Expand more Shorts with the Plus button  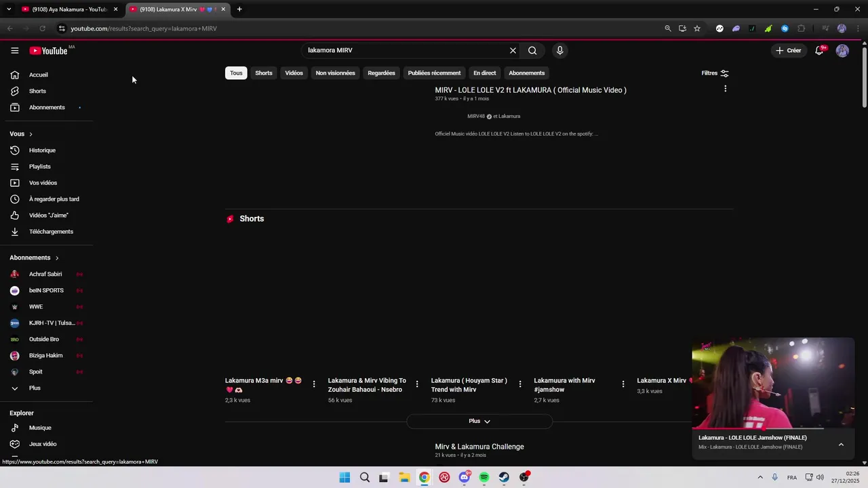tap(479, 421)
